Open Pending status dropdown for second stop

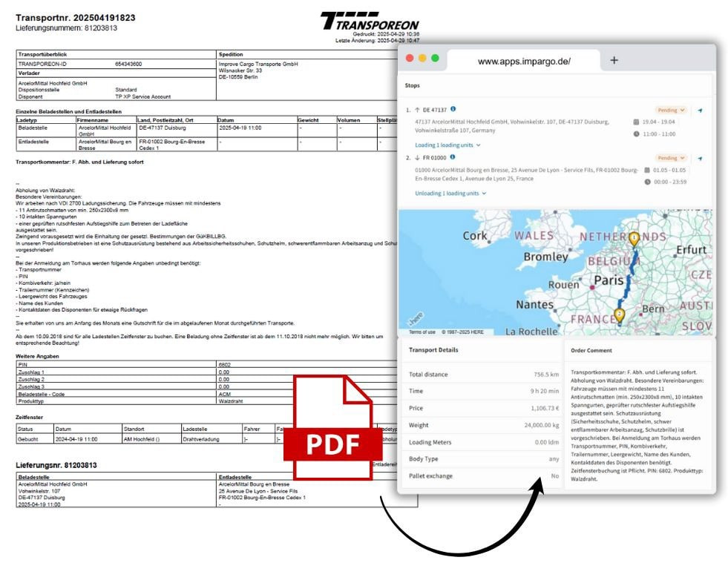[671, 158]
